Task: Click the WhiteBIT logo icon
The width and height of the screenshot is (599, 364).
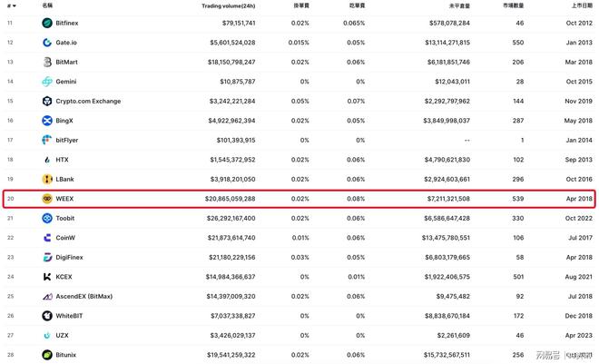Action: (x=47, y=316)
